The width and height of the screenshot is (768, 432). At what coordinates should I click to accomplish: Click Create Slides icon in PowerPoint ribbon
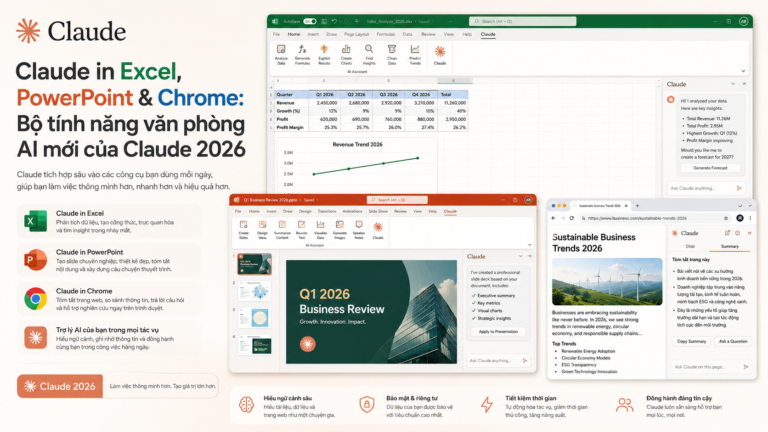click(243, 224)
